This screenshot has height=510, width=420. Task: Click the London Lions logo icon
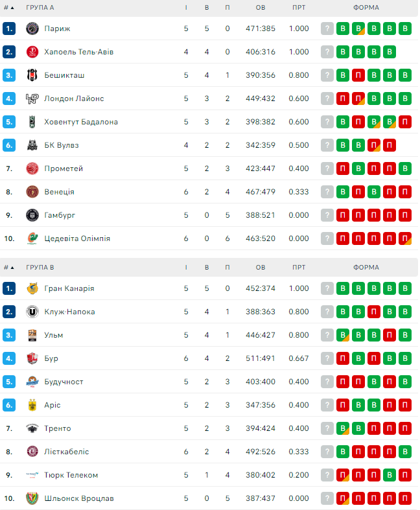tap(32, 99)
